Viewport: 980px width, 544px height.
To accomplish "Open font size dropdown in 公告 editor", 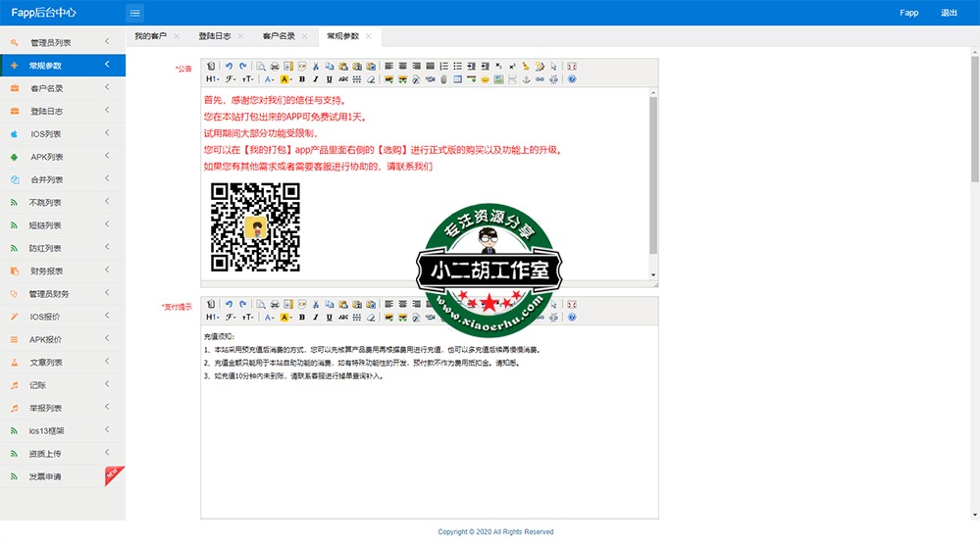I will 248,79.
